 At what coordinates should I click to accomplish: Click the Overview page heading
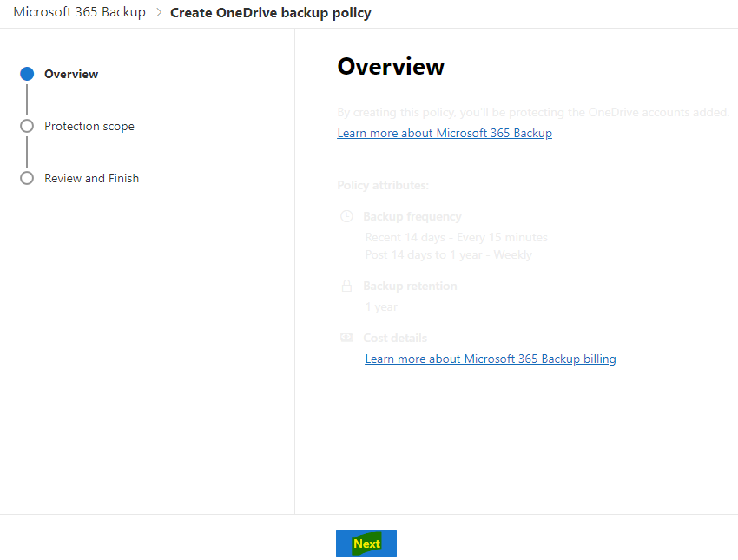391,66
